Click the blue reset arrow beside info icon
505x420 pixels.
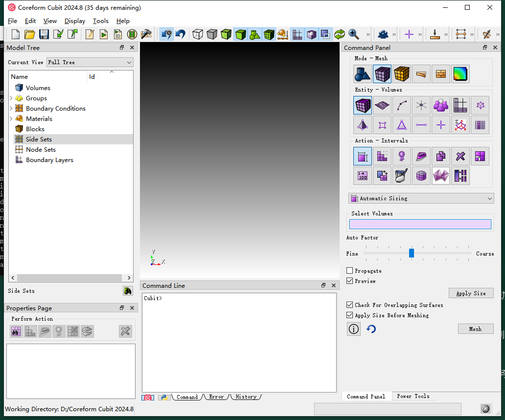(x=371, y=329)
